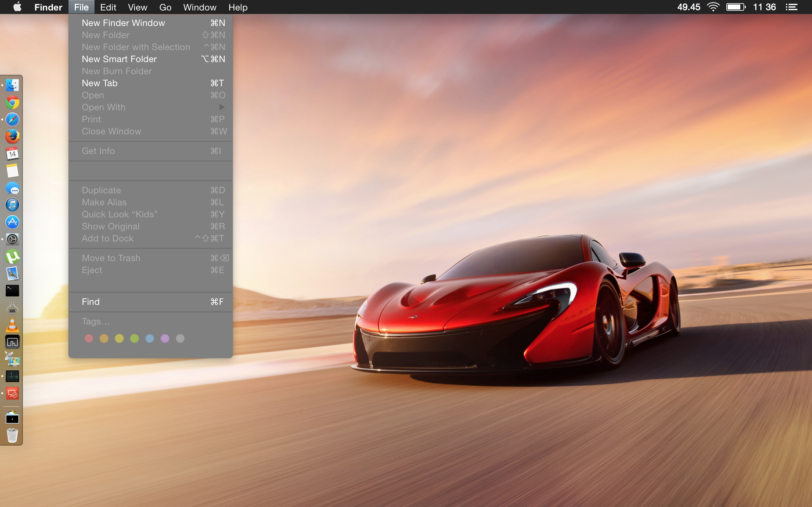Open the Trash in the dock
The width and height of the screenshot is (812, 507).
click(12, 436)
